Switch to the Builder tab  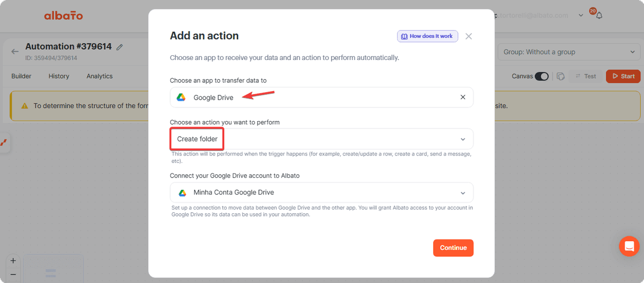click(21, 76)
